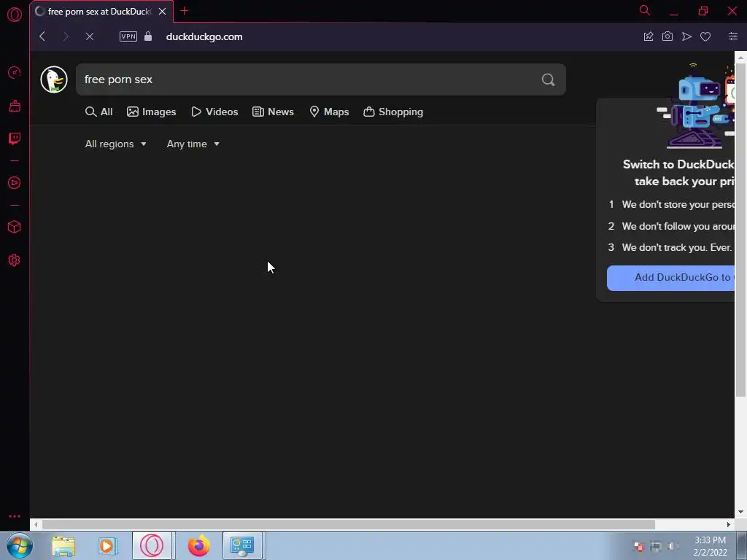Switch to the All results tab
The height and width of the screenshot is (560, 747).
coord(99,112)
